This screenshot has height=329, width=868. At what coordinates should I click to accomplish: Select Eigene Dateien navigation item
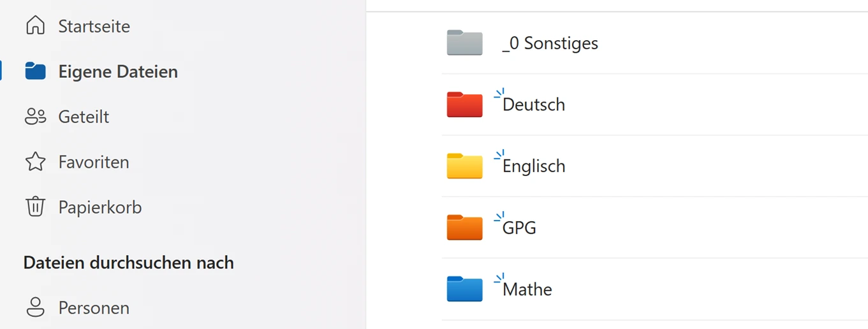point(118,71)
